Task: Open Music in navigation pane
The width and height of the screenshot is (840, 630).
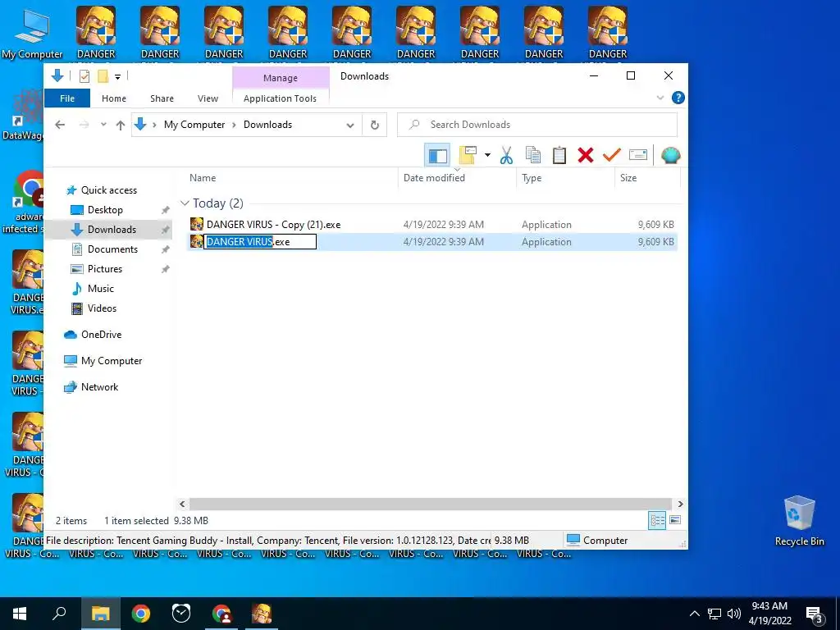Action: coord(101,289)
